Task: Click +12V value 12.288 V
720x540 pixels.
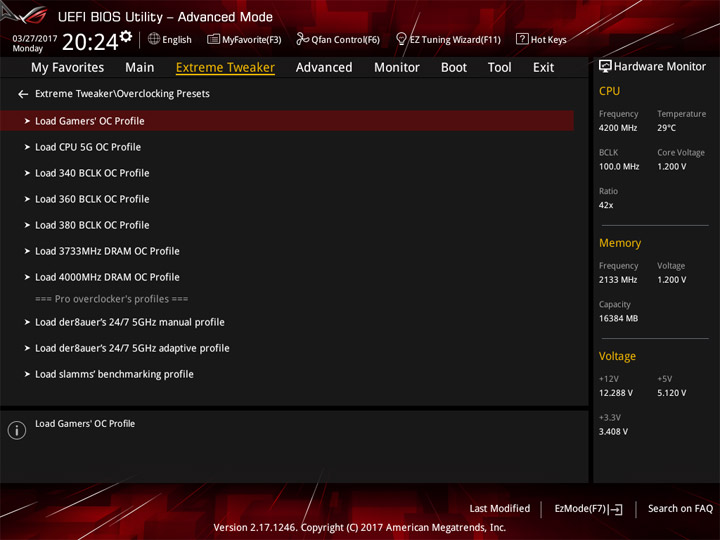Action: click(x=615, y=393)
